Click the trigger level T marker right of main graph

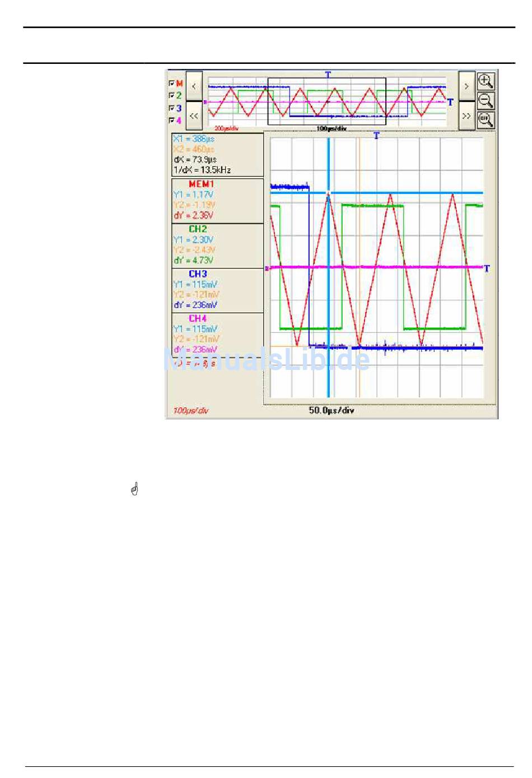pyautogui.click(x=487, y=269)
